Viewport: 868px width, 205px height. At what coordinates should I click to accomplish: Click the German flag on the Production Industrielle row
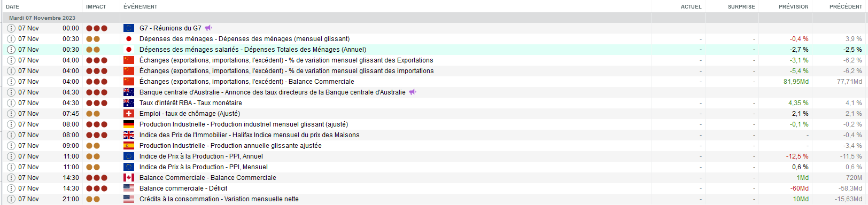coord(129,124)
